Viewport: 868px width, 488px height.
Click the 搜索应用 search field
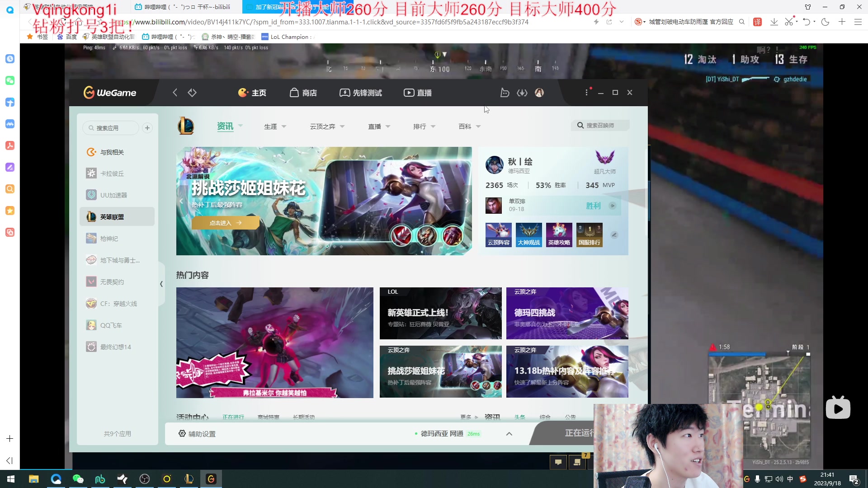pyautogui.click(x=111, y=128)
